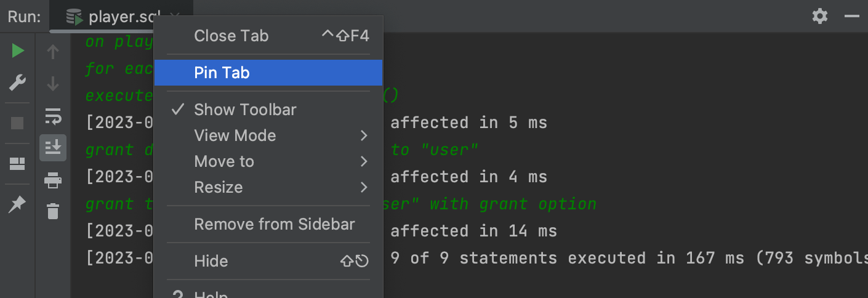Choose Hide in the context menu

coord(268,261)
